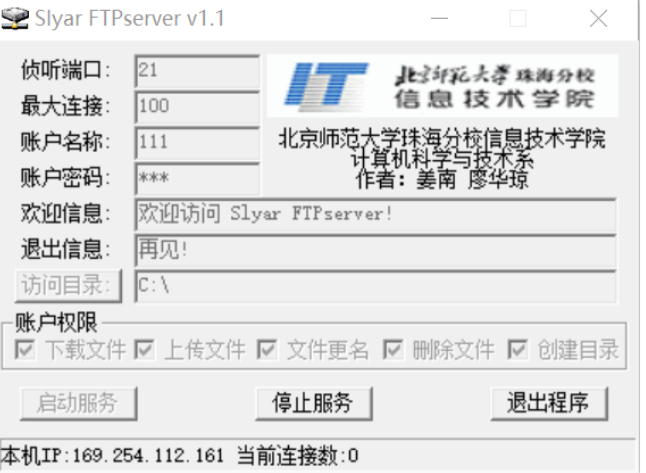Screen dimensions: 646x473
Task: Toggle the 下载文件 checkbox
Action: click(x=25, y=349)
